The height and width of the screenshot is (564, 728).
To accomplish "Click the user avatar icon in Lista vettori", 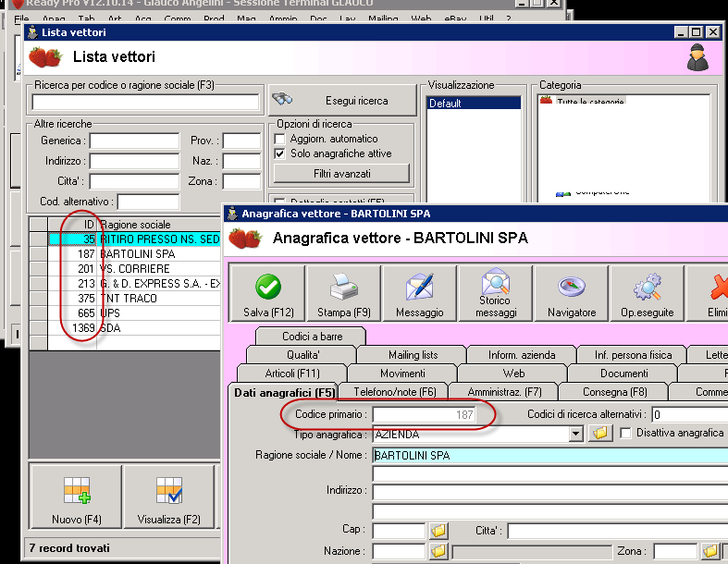I will click(x=697, y=57).
